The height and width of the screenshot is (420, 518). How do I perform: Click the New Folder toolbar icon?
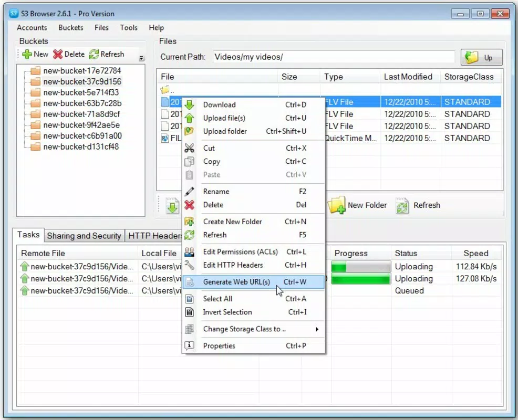tap(336, 205)
